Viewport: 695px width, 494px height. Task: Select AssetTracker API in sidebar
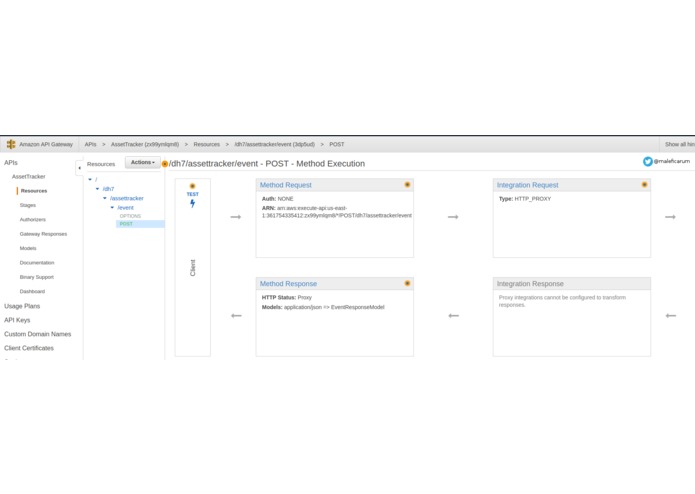click(x=28, y=176)
